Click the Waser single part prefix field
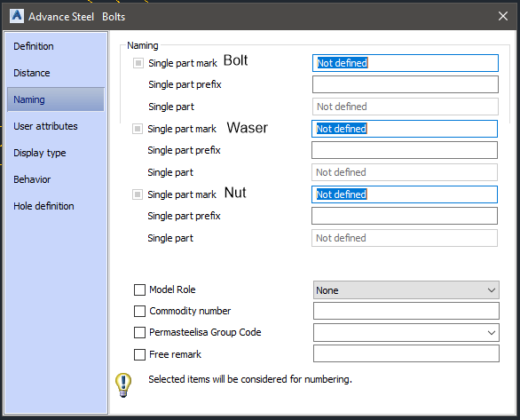Image resolution: width=520 pixels, height=420 pixels. coord(405,150)
